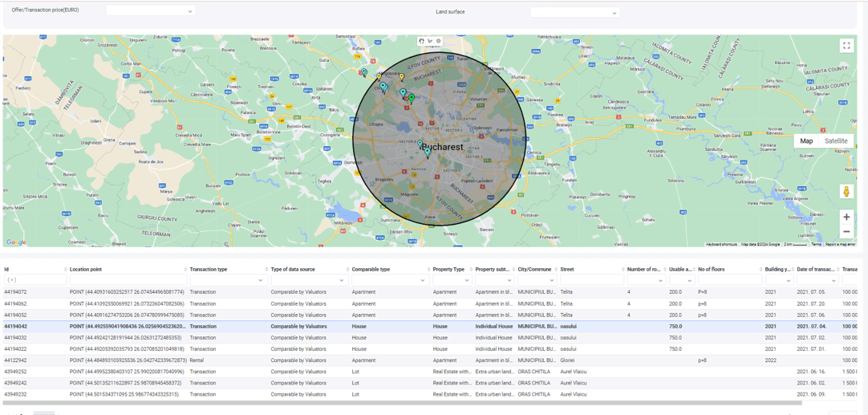Zoom in on the map

[846, 218]
